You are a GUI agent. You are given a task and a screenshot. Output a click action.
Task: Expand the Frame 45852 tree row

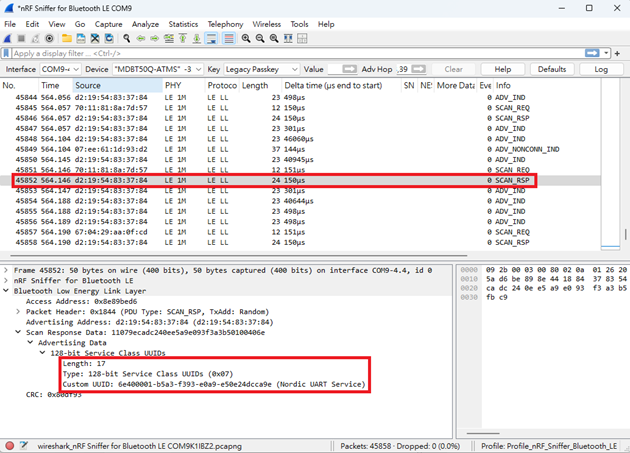pyautogui.click(x=7, y=271)
